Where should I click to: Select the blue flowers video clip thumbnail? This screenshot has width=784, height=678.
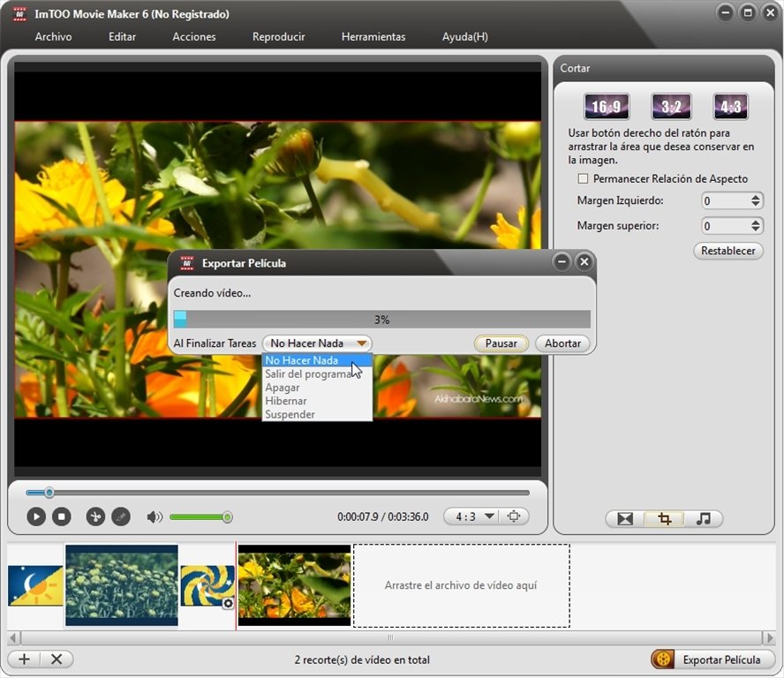click(122, 585)
